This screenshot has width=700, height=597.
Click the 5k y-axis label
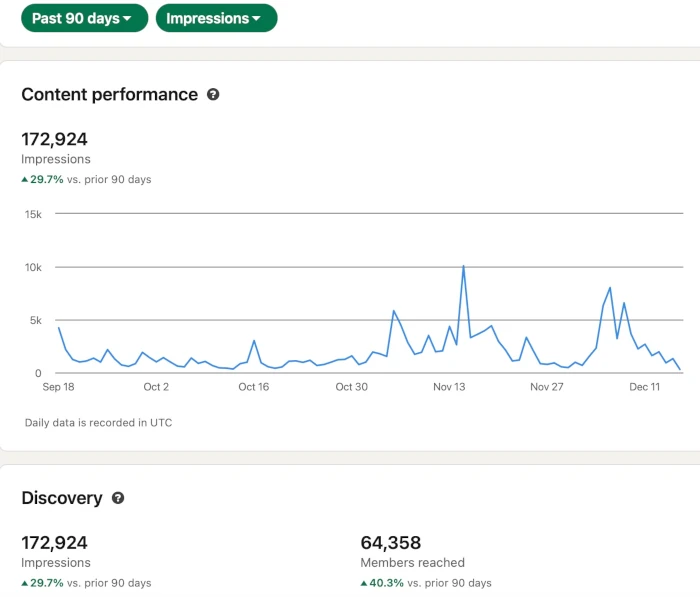click(37, 321)
